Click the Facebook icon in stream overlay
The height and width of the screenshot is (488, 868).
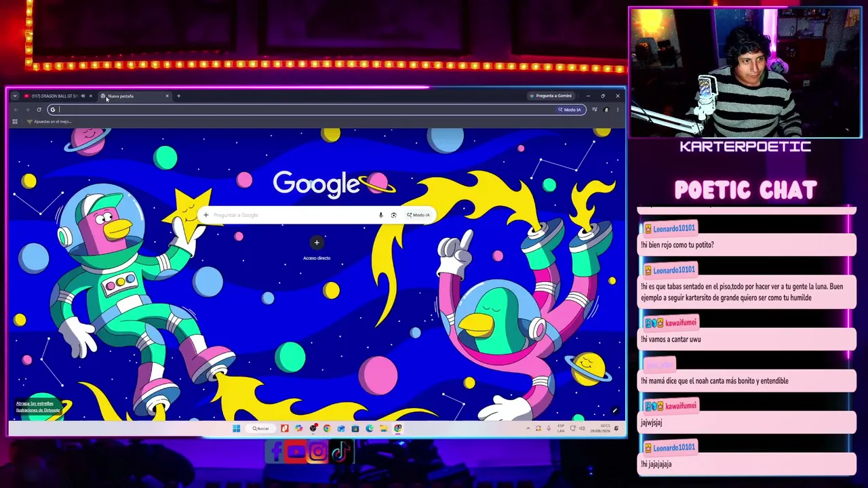tap(275, 451)
